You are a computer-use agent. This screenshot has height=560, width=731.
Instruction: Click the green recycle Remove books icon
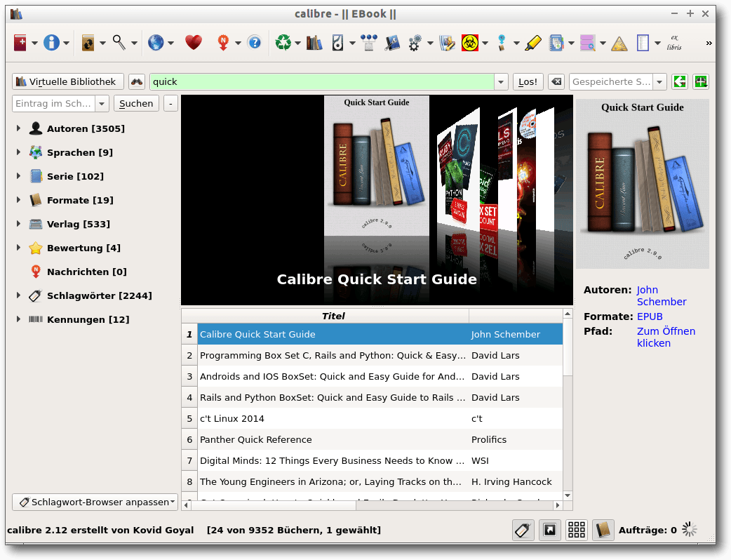click(x=283, y=43)
